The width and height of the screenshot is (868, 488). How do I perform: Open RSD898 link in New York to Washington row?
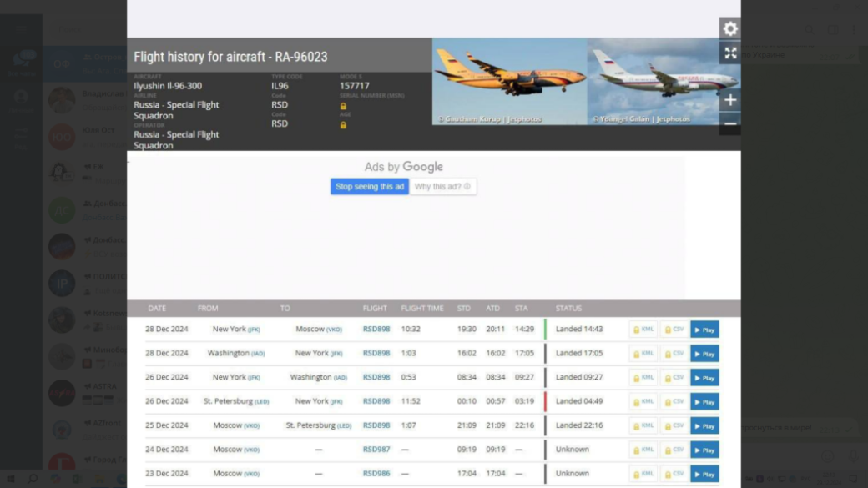[376, 377]
